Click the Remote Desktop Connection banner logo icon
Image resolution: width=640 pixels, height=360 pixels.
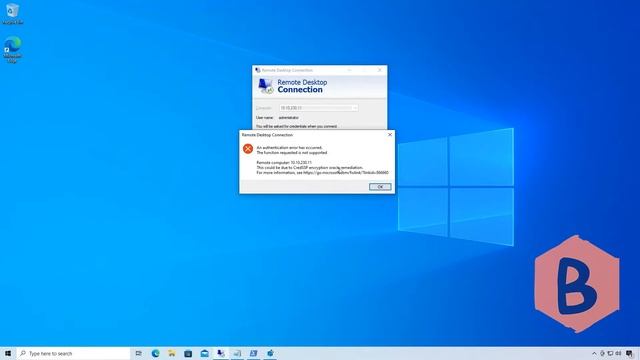266,86
